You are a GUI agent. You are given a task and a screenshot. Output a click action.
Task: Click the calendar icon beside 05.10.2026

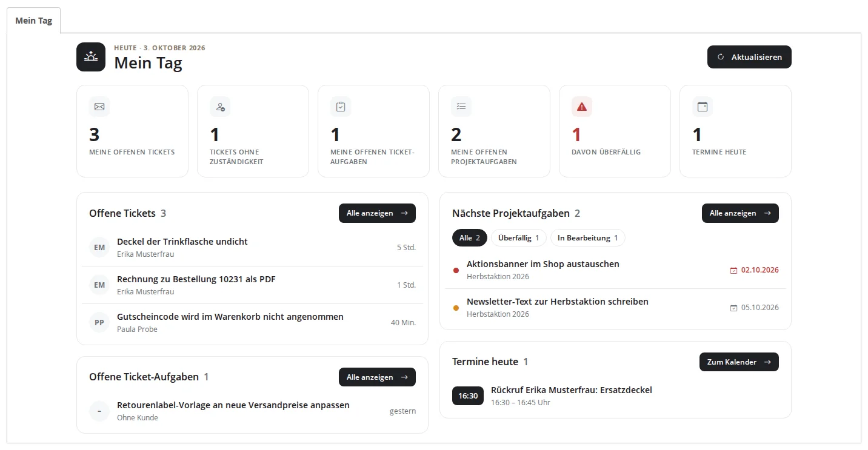[x=733, y=308]
